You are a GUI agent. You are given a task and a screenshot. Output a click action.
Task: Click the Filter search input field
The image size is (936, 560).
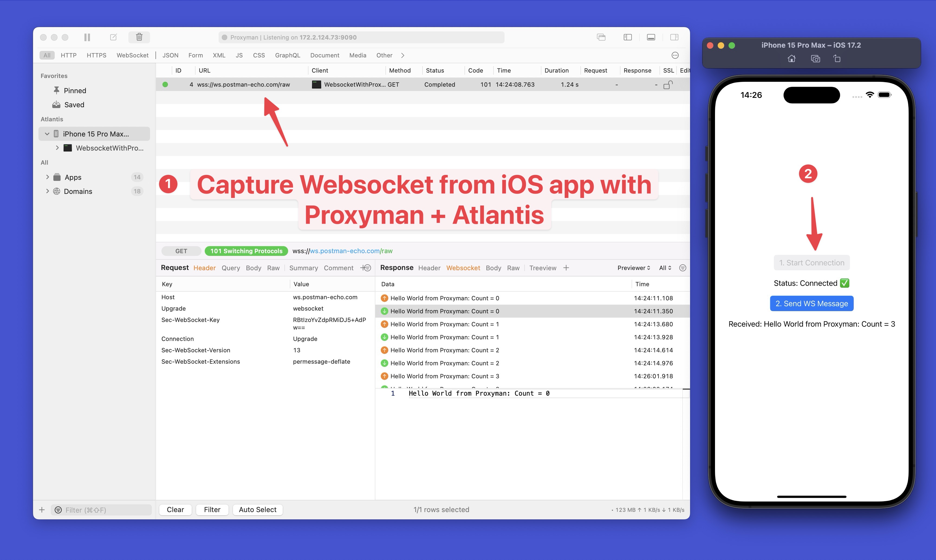point(103,509)
